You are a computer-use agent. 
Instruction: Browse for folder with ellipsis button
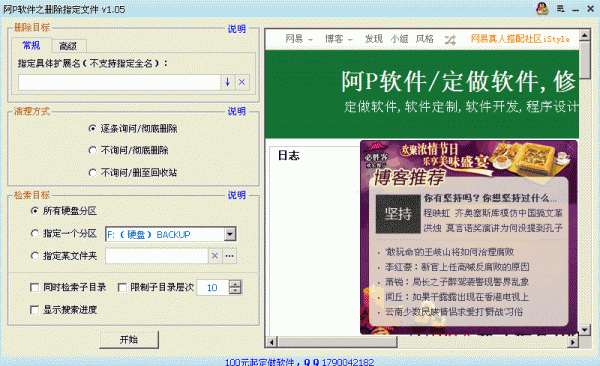(230, 256)
